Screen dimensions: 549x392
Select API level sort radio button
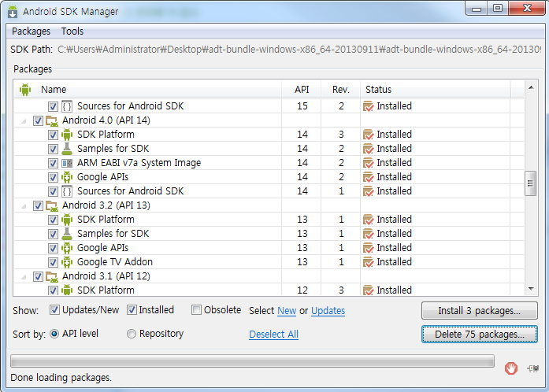click(x=54, y=334)
